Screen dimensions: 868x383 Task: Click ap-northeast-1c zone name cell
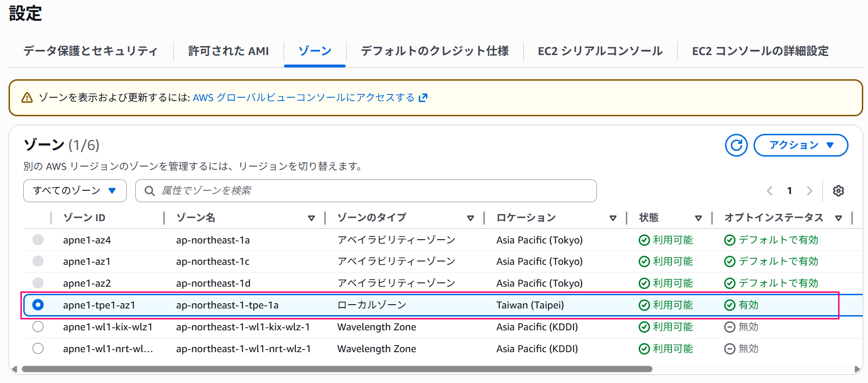click(213, 262)
